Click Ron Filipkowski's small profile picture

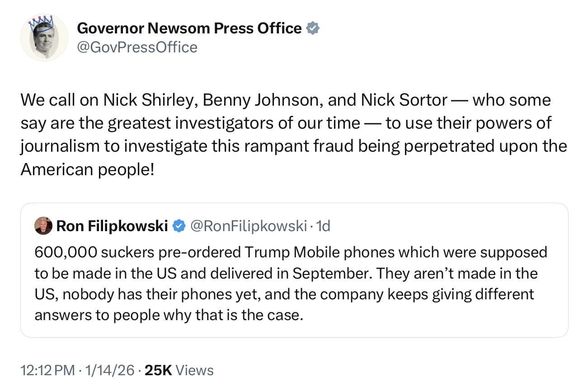pyautogui.click(x=43, y=225)
